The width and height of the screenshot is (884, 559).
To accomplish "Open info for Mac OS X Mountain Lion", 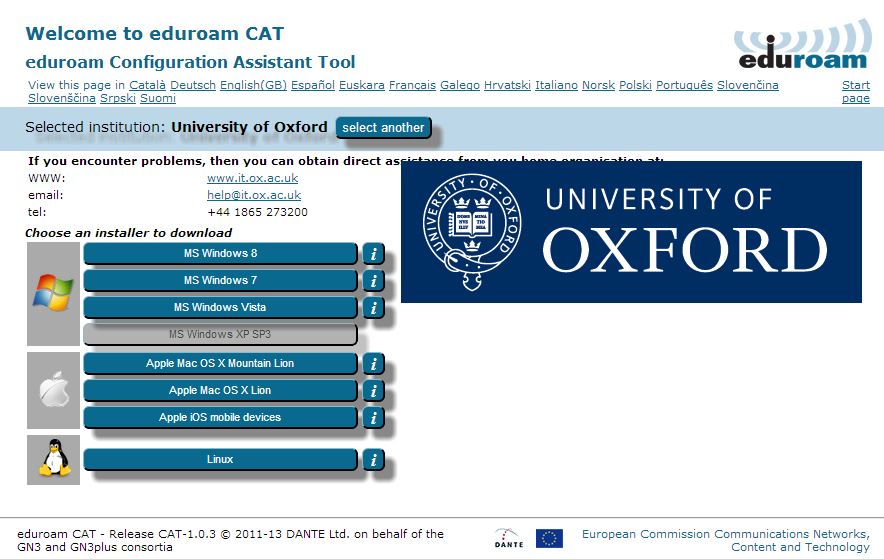I will point(373,364).
